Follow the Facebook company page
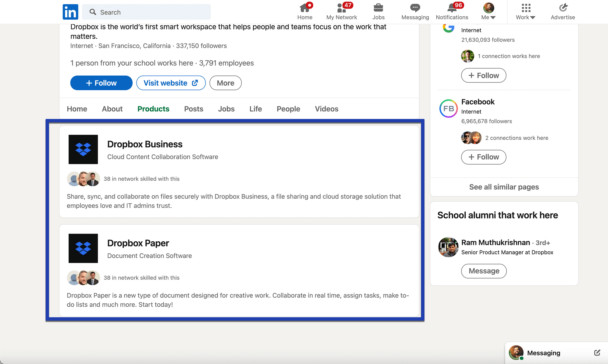The width and height of the screenshot is (608, 364). [483, 157]
